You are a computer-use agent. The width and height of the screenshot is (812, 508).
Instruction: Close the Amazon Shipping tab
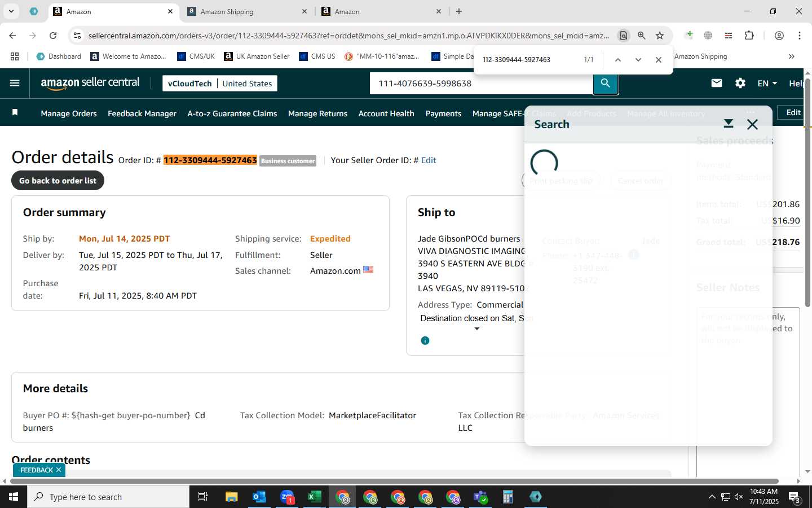point(304,11)
